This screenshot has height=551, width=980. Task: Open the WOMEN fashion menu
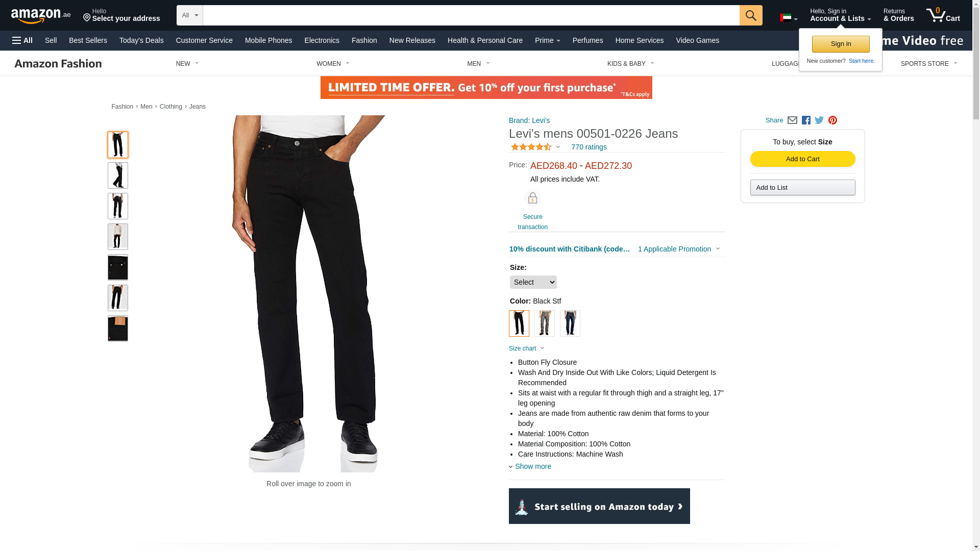[333, 64]
